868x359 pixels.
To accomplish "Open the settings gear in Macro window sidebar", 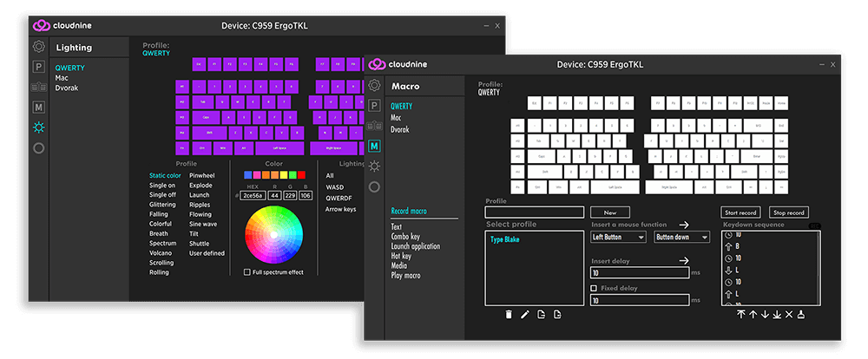I will pyautogui.click(x=374, y=85).
